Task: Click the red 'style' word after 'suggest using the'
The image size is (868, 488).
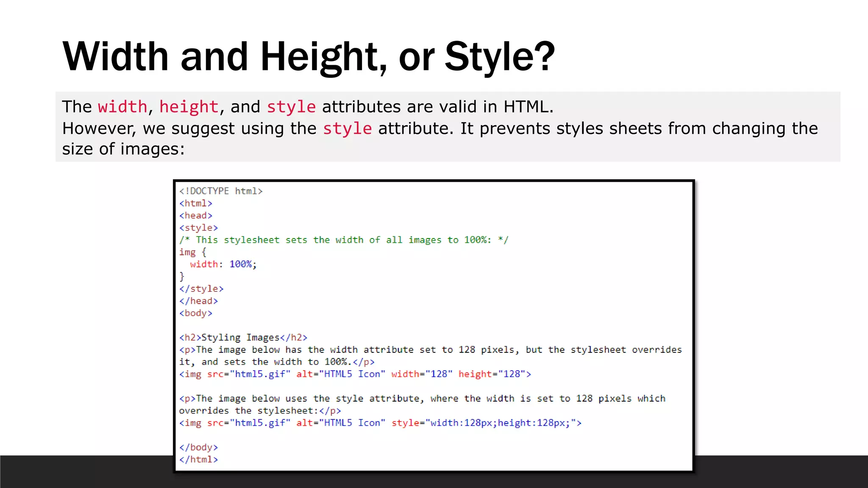Action: click(347, 128)
